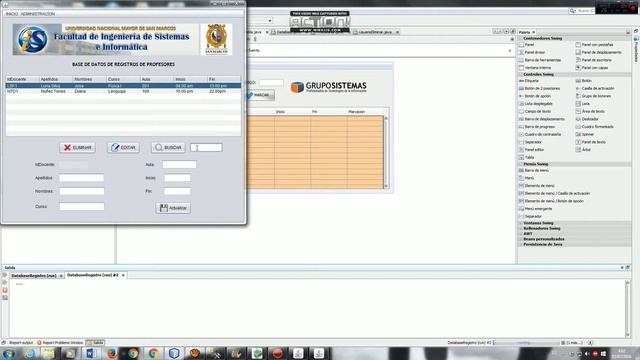Click the EDITAR button
The height and width of the screenshot is (360, 640).
(x=123, y=147)
